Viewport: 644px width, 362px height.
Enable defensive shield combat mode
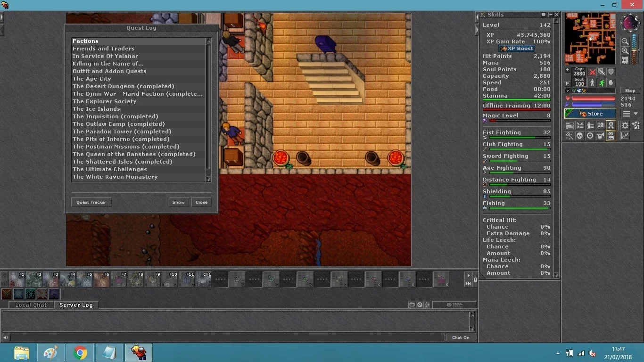coord(611,72)
